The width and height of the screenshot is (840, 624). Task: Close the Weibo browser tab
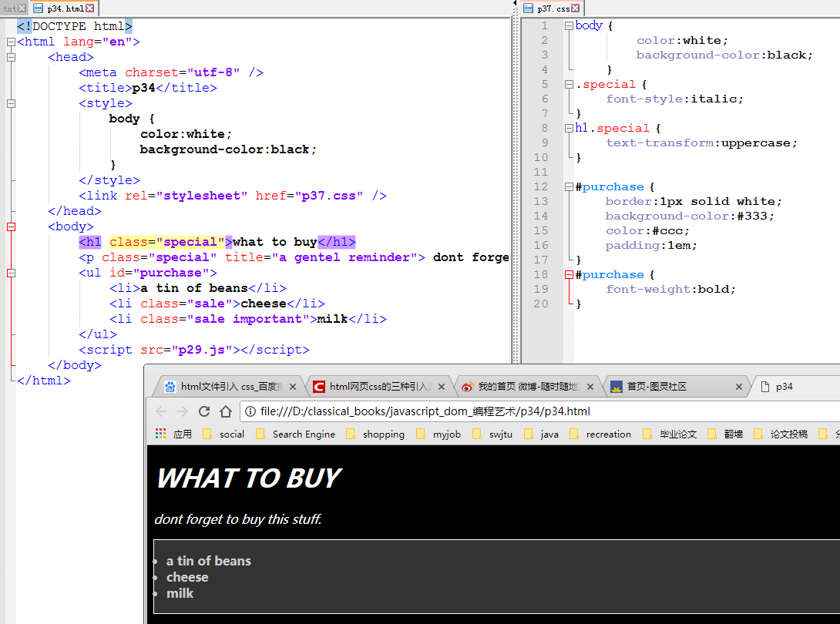(x=590, y=387)
